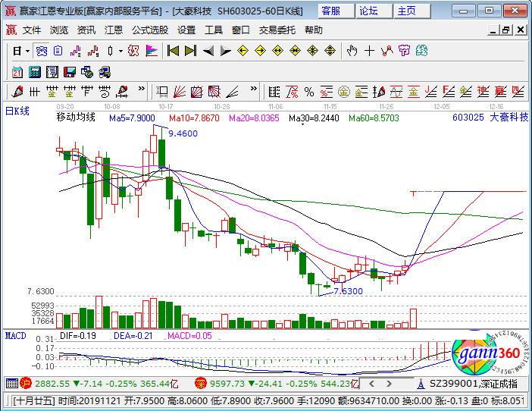Click the 沪 Shanghai index status icon
Screen dimensions: 532x411
pos(25,384)
